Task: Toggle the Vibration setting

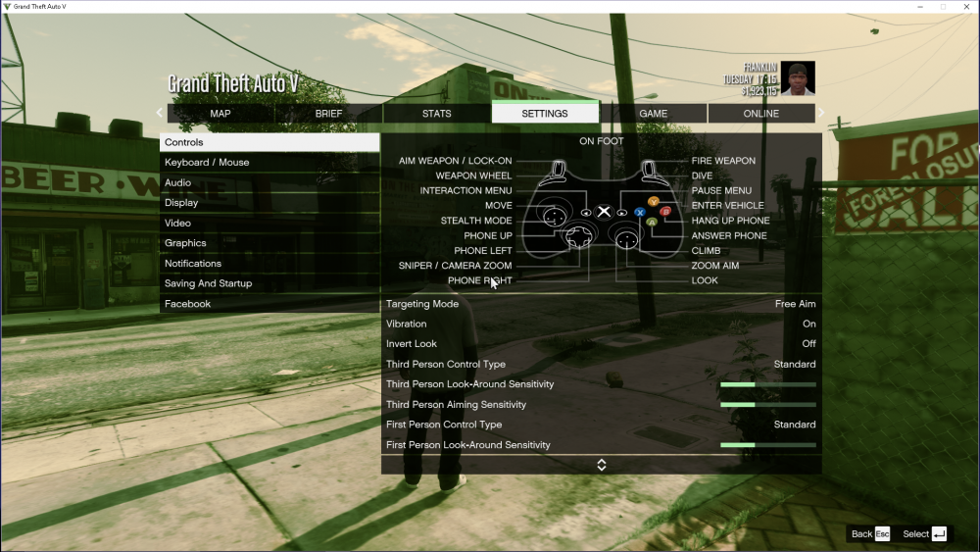Action: (x=602, y=324)
